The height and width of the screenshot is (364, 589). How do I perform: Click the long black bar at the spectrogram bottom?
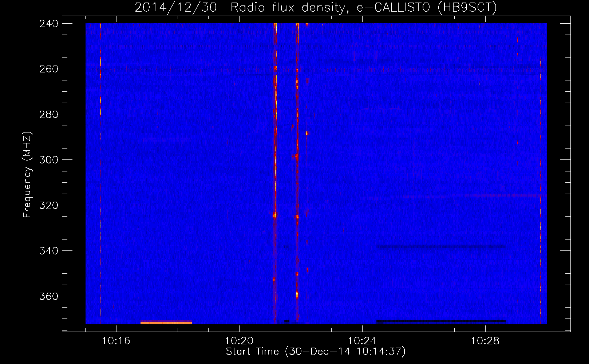(x=441, y=321)
